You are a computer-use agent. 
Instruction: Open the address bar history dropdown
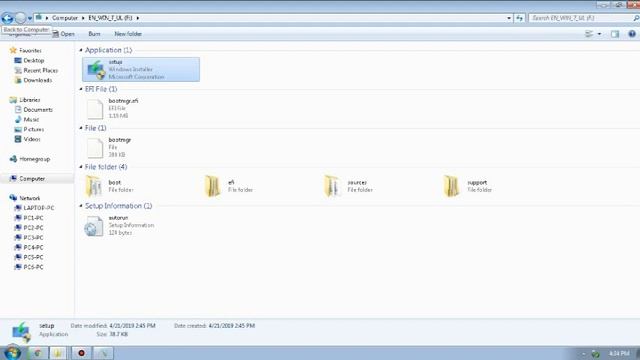509,18
